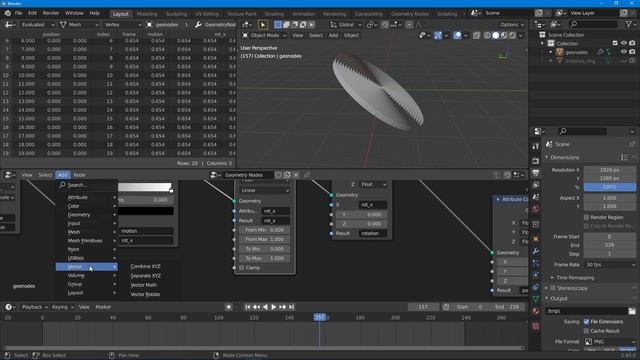Toggle X-ray display icon

click(x=476, y=36)
